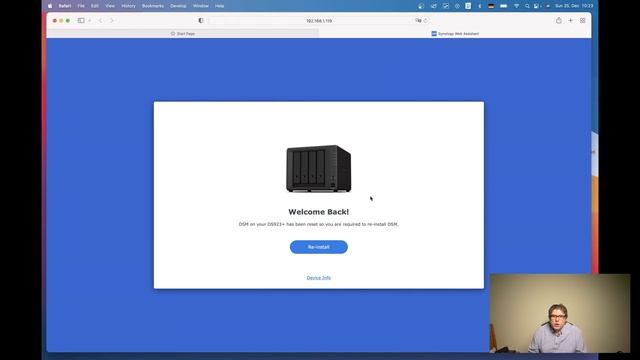Add a new tab with plus icon
The image size is (640, 360).
pos(571,20)
